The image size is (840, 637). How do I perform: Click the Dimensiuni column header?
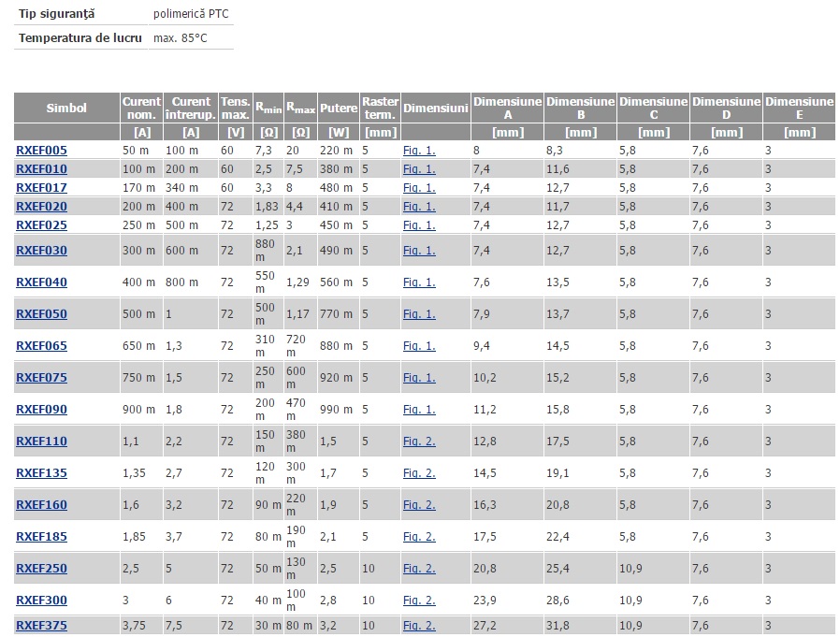pyautogui.click(x=436, y=109)
